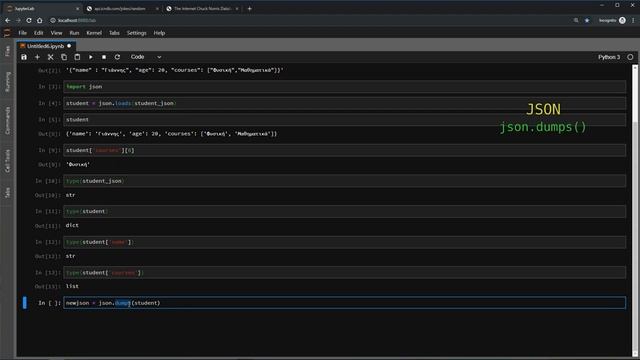Click the Out[5] student dictionary output
640x360 pixels.
pos(171,134)
